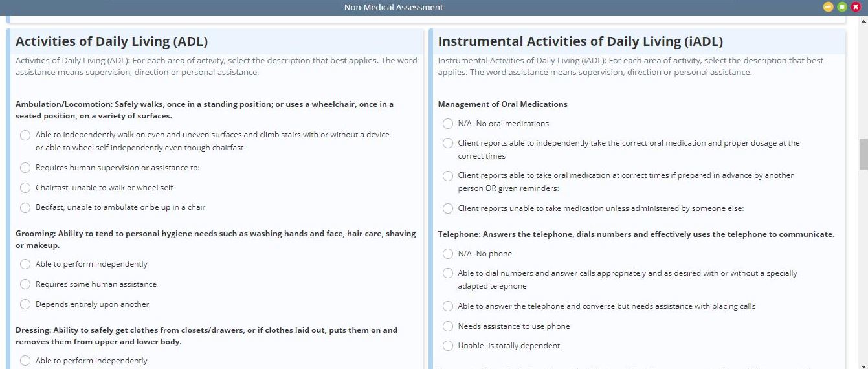Click the 'Ambulation/Locomotion' question text
The image size is (868, 369).
[205, 110]
